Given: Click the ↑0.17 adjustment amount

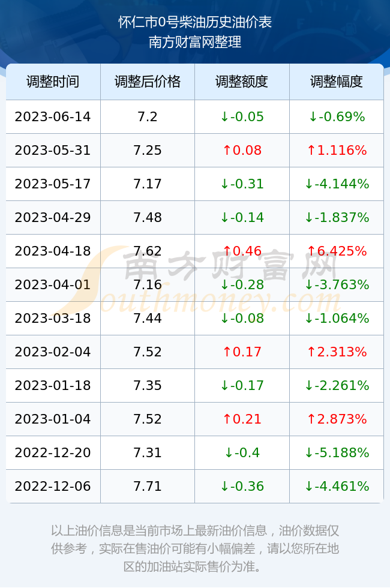Looking at the screenshot, I should (242, 352).
